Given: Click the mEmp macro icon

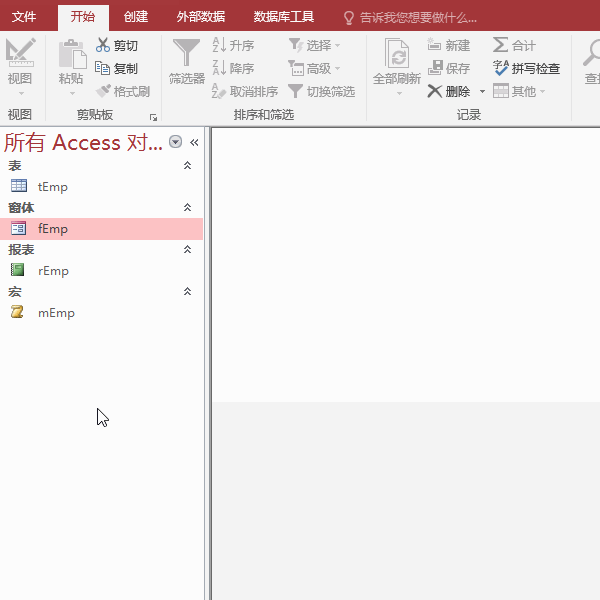Looking at the screenshot, I should 17,312.
